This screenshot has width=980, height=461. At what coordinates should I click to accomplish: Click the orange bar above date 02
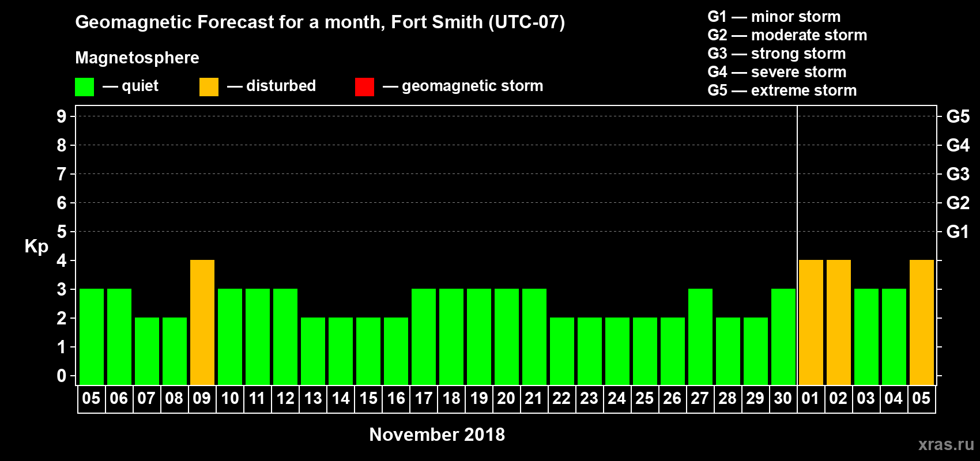[x=839, y=322]
